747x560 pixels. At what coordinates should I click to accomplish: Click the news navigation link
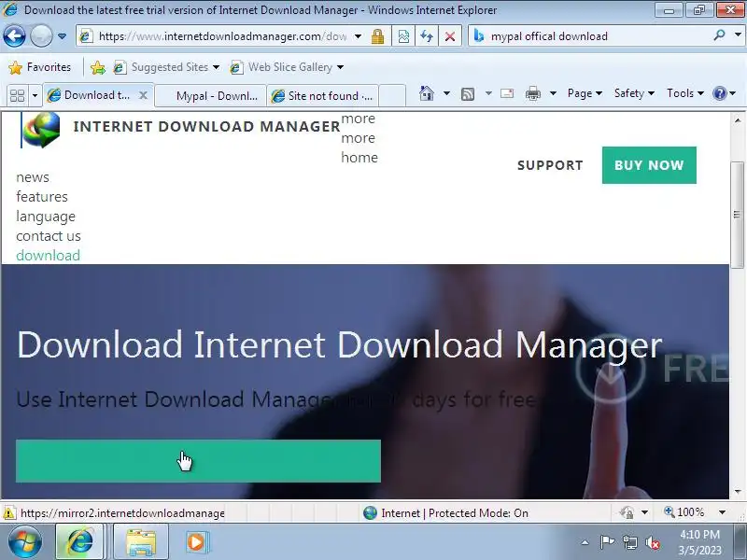[33, 177]
